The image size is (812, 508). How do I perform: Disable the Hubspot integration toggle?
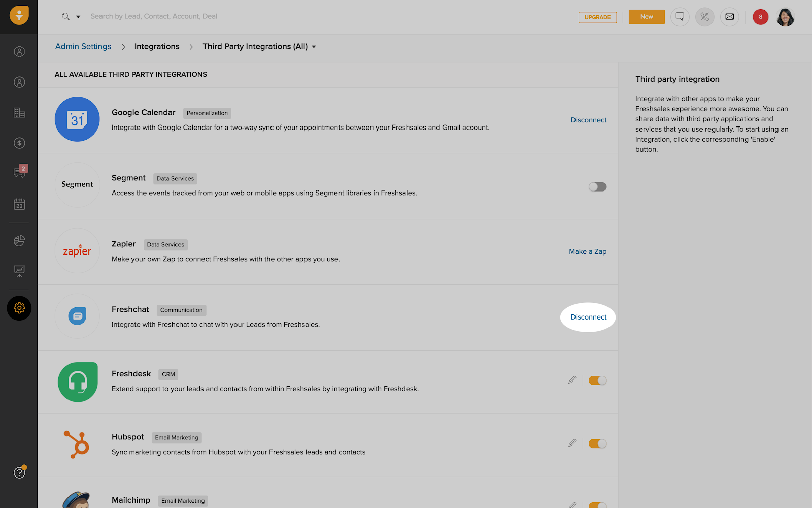click(x=597, y=444)
